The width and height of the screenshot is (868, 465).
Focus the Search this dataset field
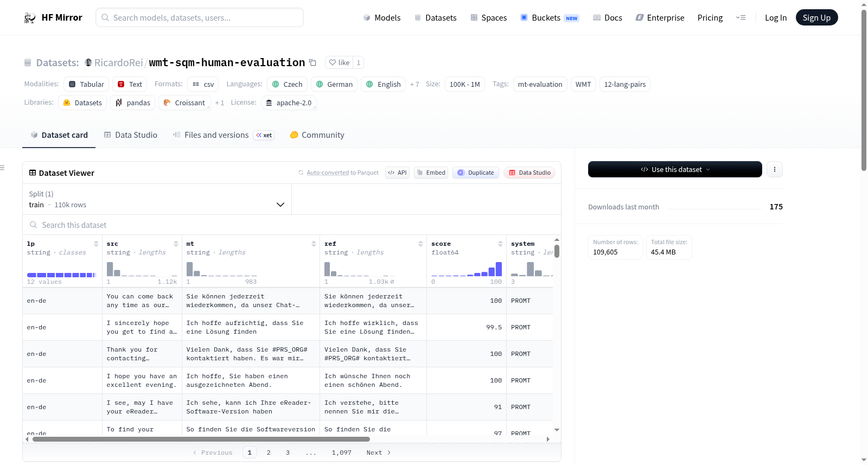click(292, 225)
